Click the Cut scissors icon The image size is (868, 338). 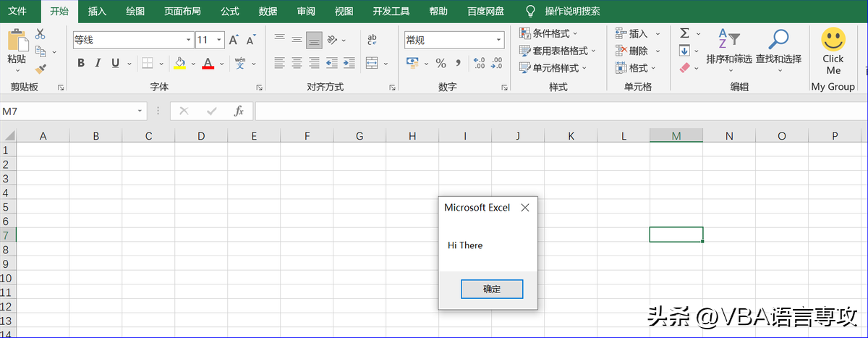40,34
